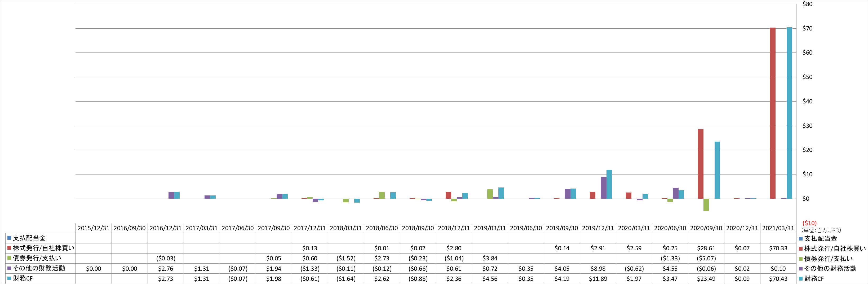Click the teal 財務CF swatch in table header
The height and width of the screenshot is (284, 868).
pos(10,279)
